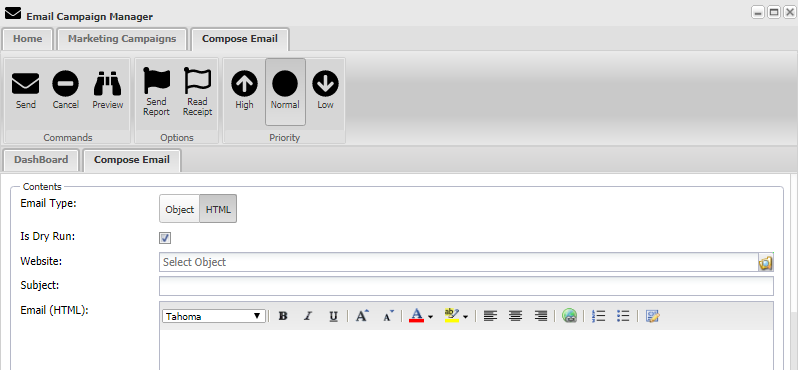This screenshot has width=798, height=370.
Task: Click the edit source icon in editor toolbar
Action: click(652, 316)
